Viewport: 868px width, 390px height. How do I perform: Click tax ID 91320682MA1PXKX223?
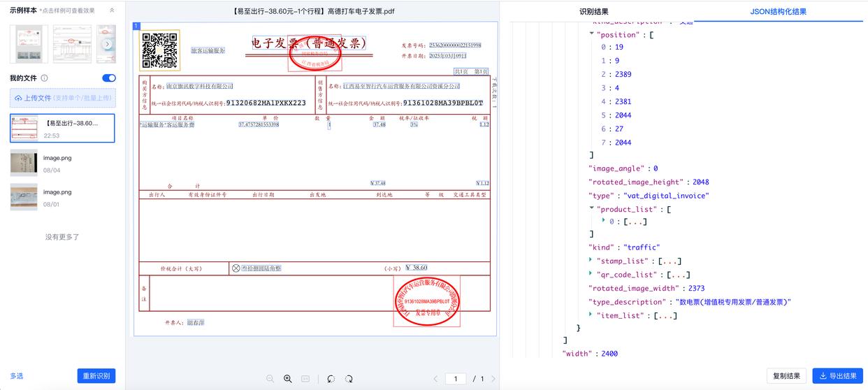coord(266,103)
